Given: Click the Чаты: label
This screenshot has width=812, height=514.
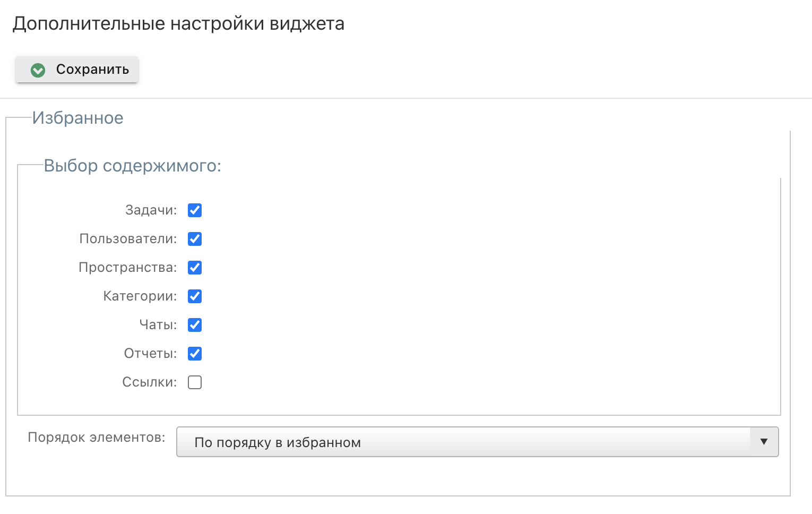Looking at the screenshot, I should pyautogui.click(x=158, y=325).
